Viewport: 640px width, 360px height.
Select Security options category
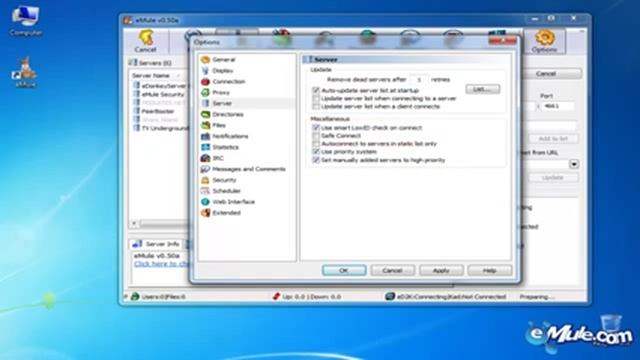tap(224, 180)
